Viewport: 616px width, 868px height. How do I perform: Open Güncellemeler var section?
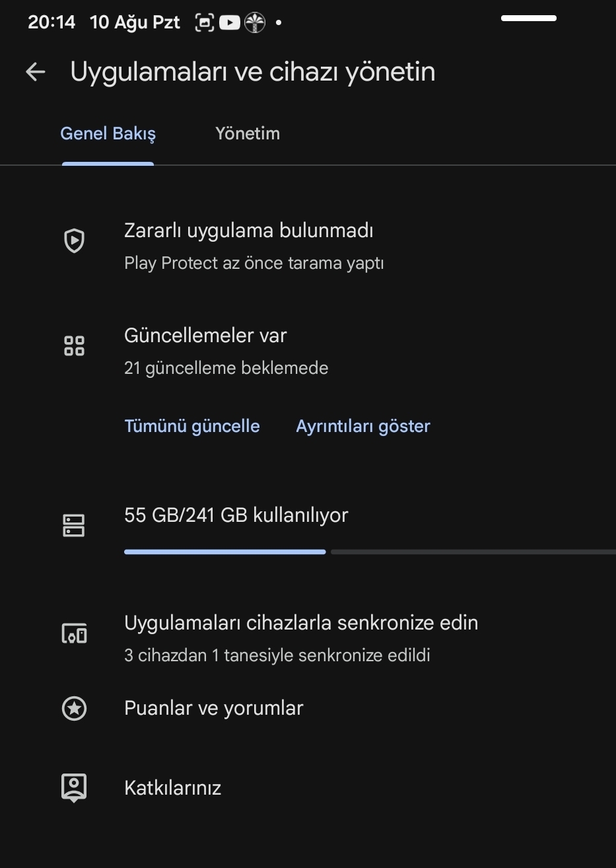(x=308, y=351)
